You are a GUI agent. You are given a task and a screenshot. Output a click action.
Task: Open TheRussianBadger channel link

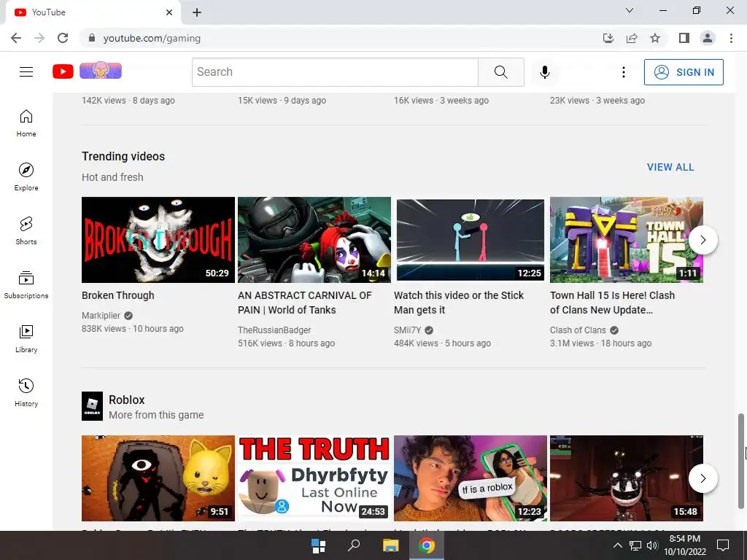coord(274,330)
